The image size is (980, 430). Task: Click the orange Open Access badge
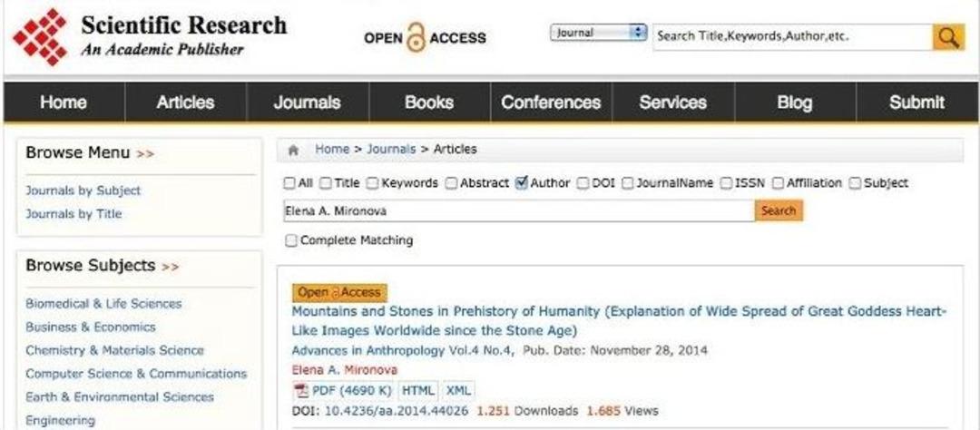tap(339, 292)
